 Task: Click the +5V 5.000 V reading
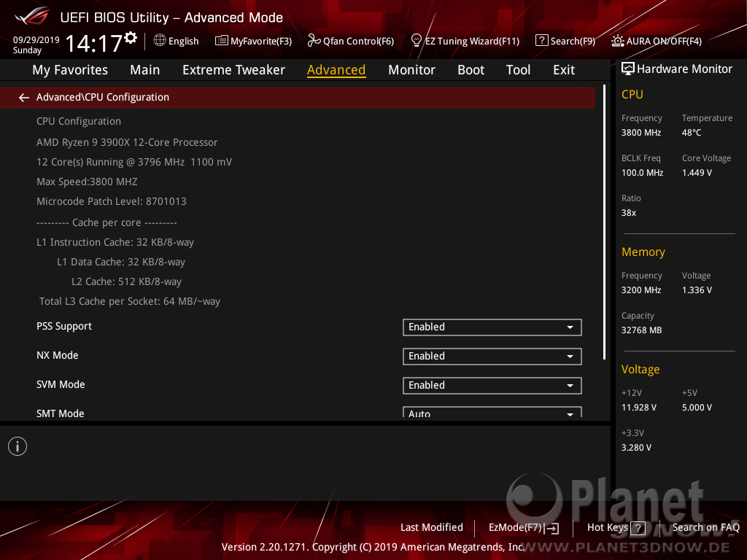click(x=697, y=408)
